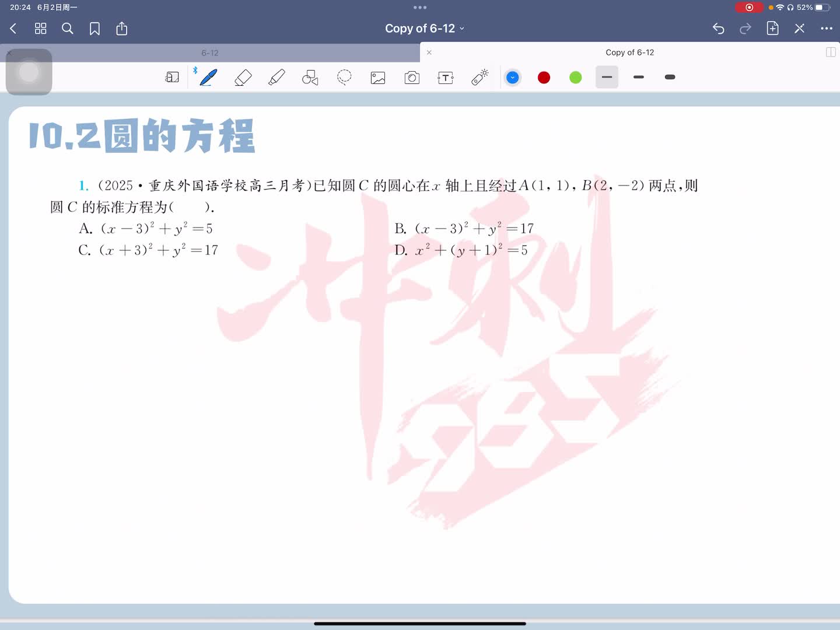Select the Highlighter tool
Viewport: 840px width, 630px height.
[276, 78]
